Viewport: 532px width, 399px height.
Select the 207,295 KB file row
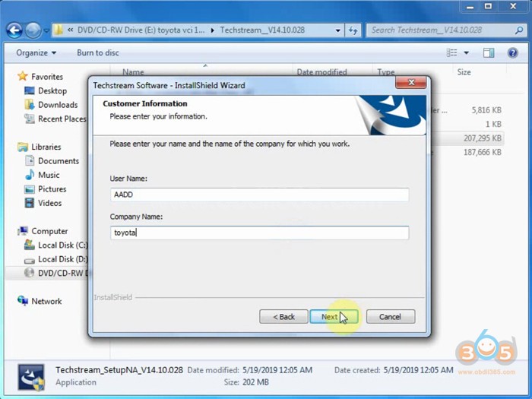pos(467,138)
